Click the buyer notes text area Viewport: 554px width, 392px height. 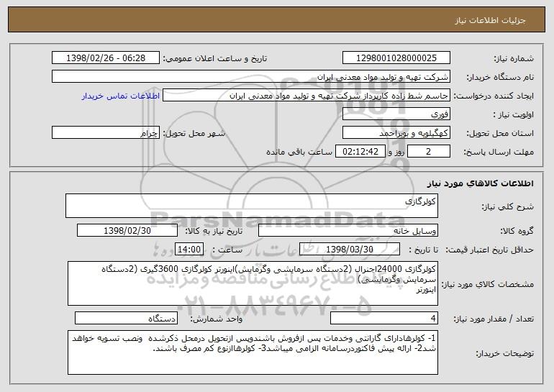tap(253, 352)
